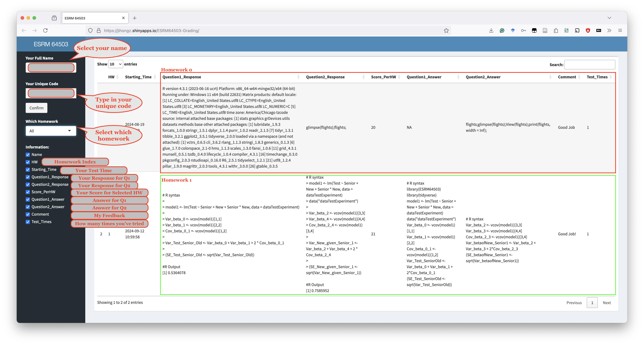The width and height of the screenshot is (644, 345).
Task: Open the extensions puzzle icon
Action: pos(556,31)
